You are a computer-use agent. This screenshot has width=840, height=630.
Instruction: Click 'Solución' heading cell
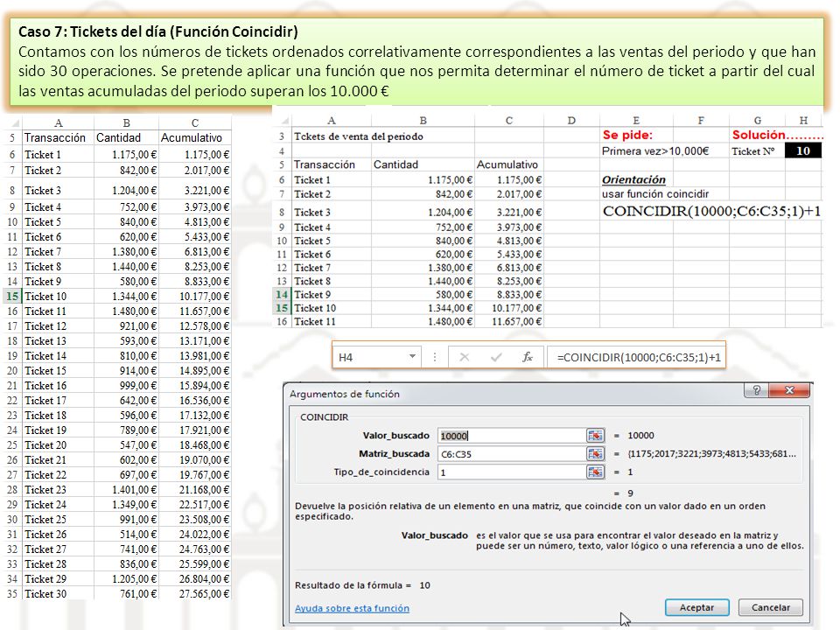777,135
